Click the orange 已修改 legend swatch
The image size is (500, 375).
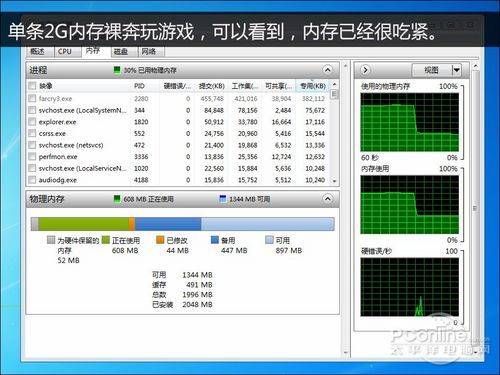(160, 240)
